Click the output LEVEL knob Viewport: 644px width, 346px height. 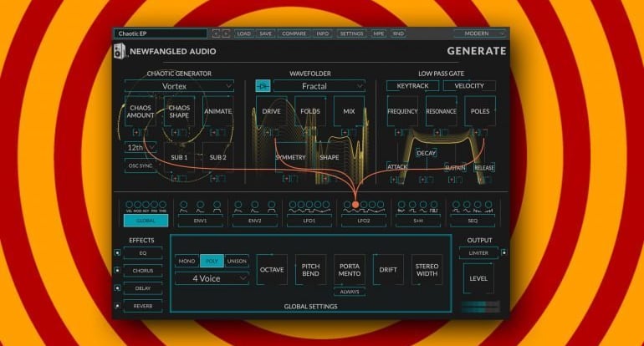tap(478, 278)
